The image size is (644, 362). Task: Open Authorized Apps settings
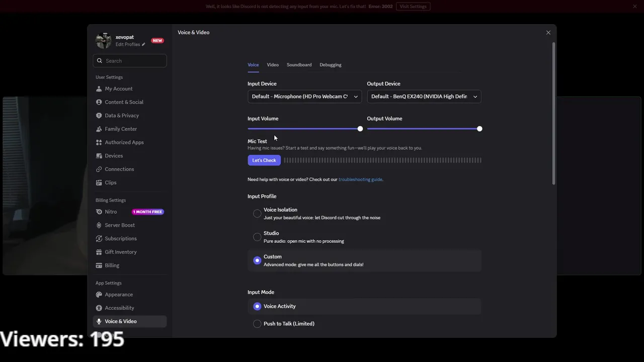tap(130, 142)
